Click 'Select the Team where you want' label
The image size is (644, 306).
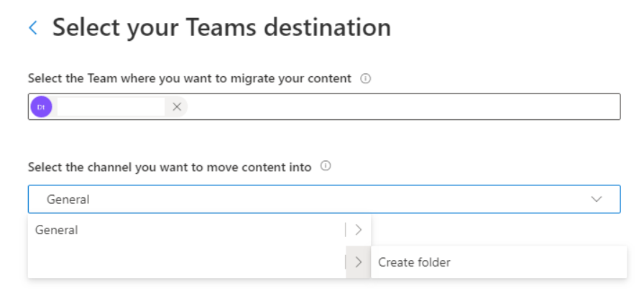[190, 79]
